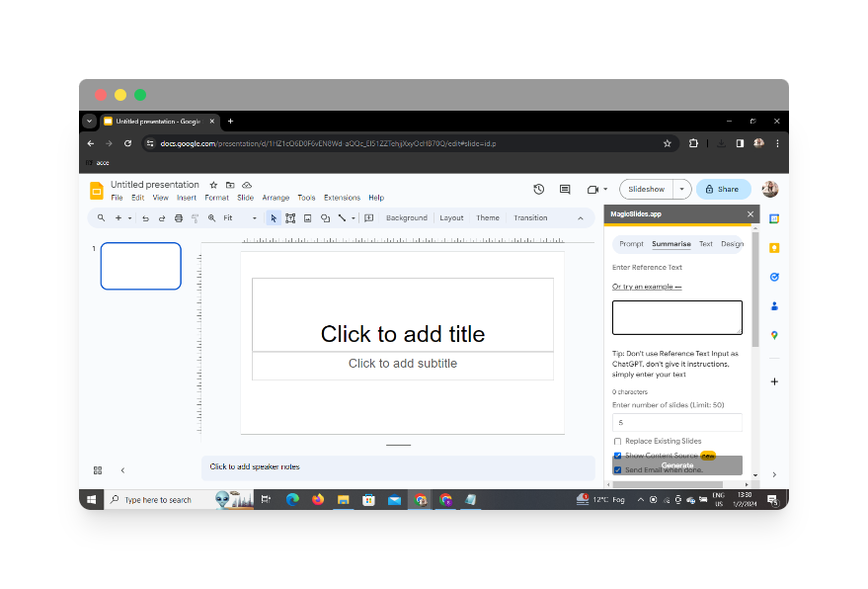
Task: Hide the side panel chevron
Action: coord(774,475)
